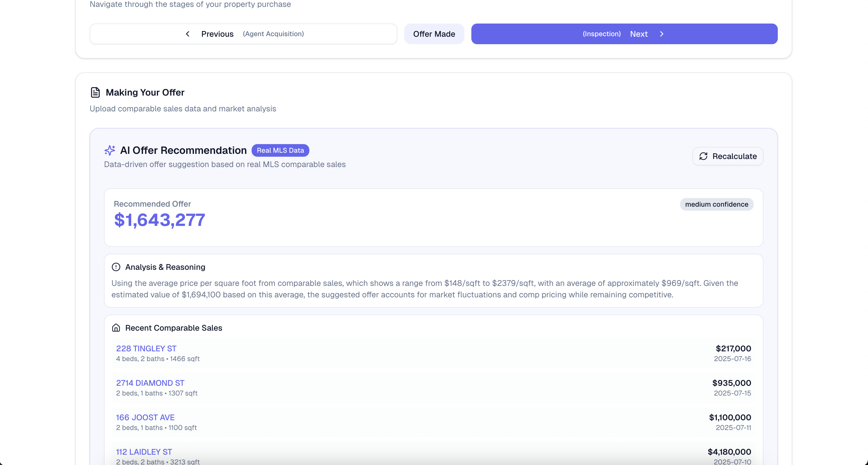Image resolution: width=868 pixels, height=465 pixels.
Task: Click the right chevron on Next
Action: (661, 34)
